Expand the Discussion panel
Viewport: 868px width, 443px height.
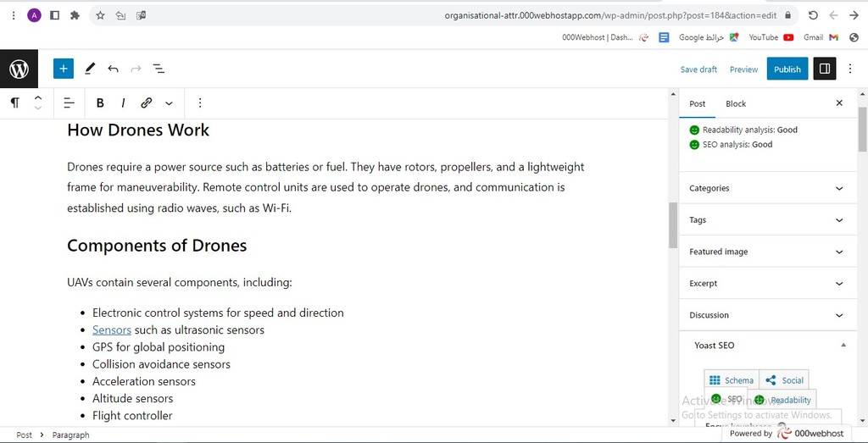tap(767, 315)
